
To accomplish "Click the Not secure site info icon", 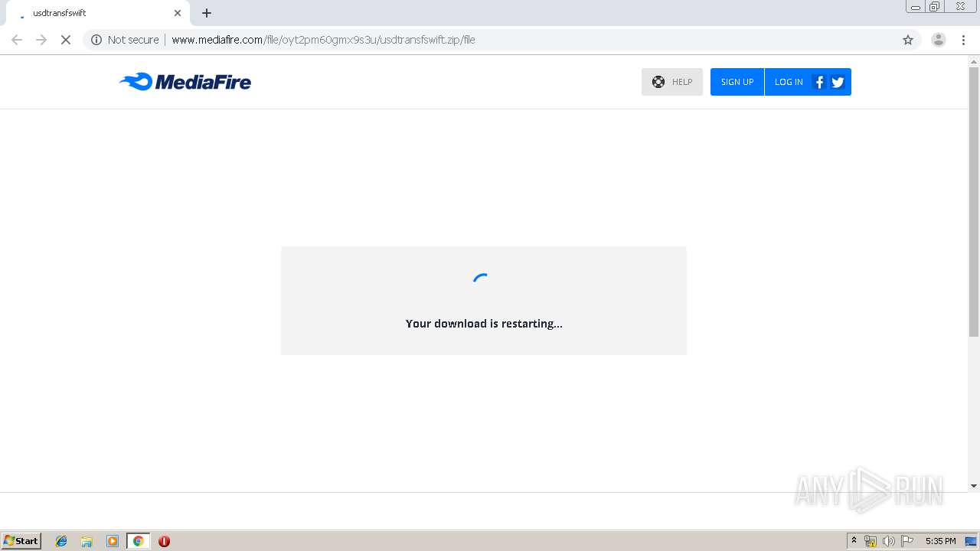I will pos(96,40).
